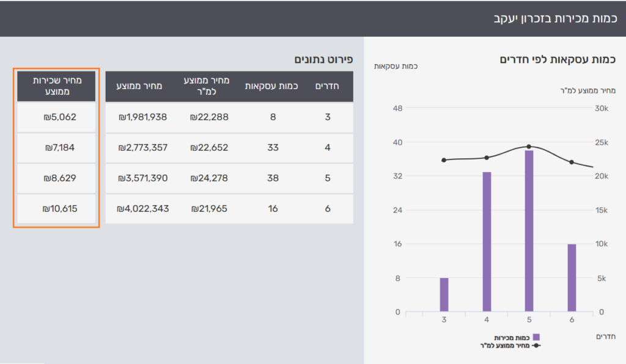The height and width of the screenshot is (364, 626).
Task: Click the line data point above 4 rooms
Action: tap(487, 158)
